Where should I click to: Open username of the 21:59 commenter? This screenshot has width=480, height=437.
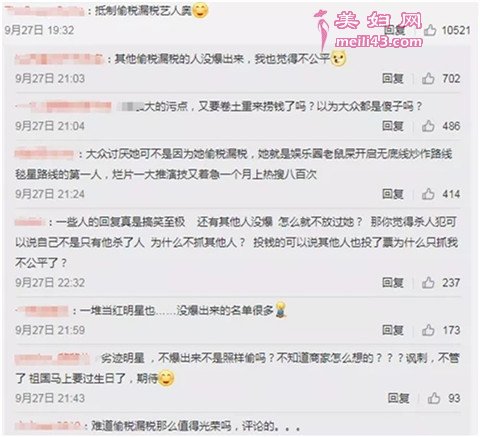point(42,311)
